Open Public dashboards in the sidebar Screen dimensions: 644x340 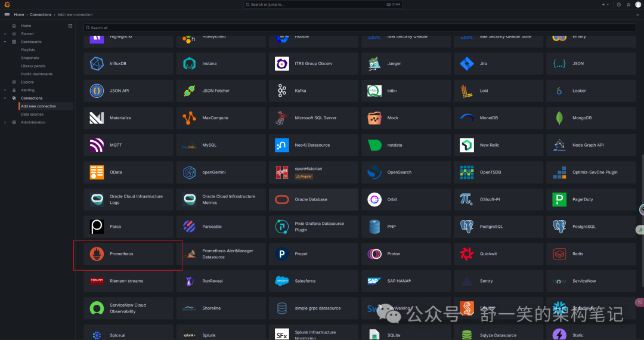pos(36,74)
